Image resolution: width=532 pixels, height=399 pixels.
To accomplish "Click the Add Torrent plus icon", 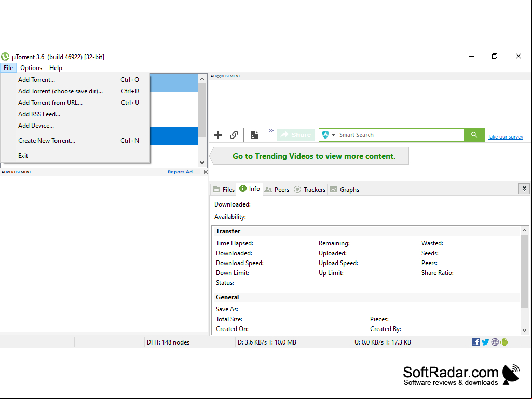I will click(218, 135).
